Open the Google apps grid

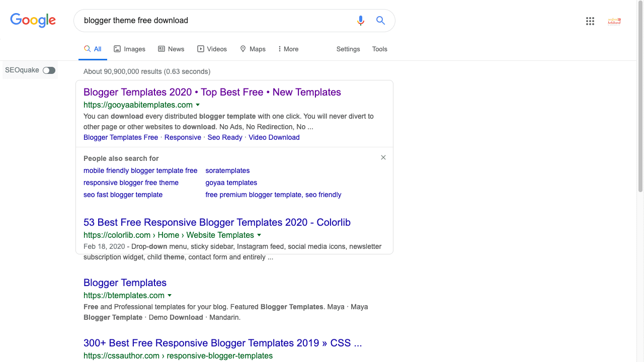[590, 21]
